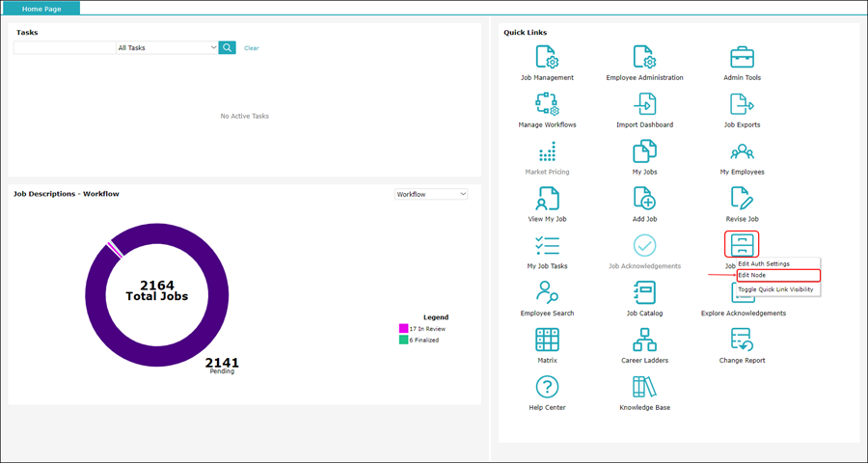Open the Knowledge Base books icon
868x464 pixels.
coord(644,387)
